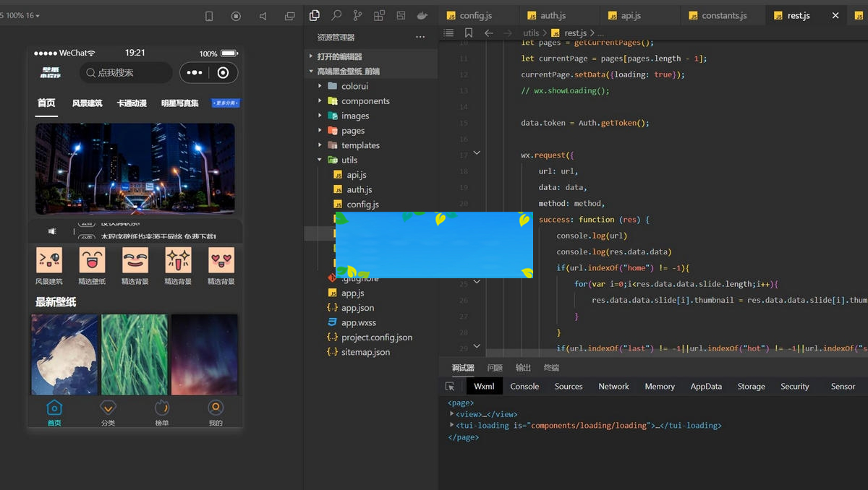The height and width of the screenshot is (490, 868).
Task: Switch to the Console tab
Action: point(524,387)
